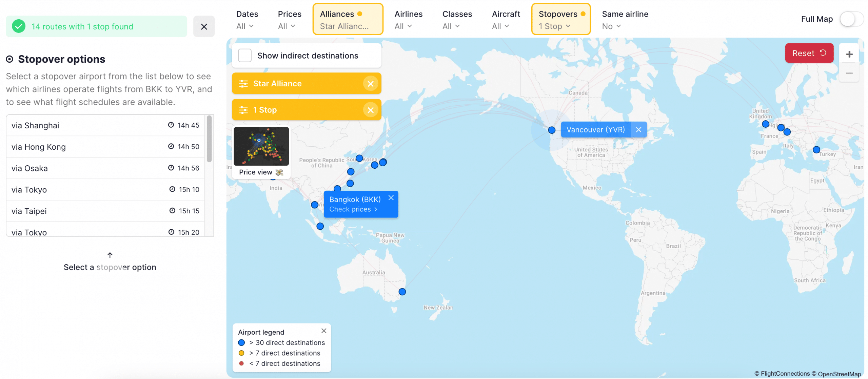Viewport: 868px width, 379px height.
Task: Click the stopover list scrollbar
Action: point(209,140)
